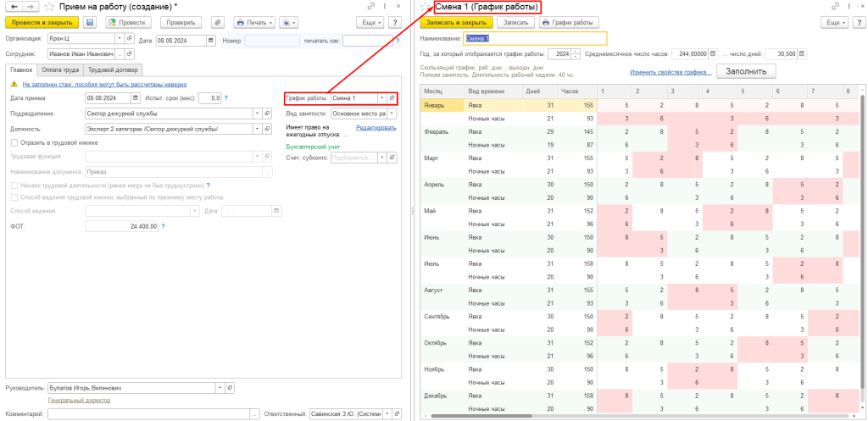Click the save diskette icon in hiring form

pyautogui.click(x=89, y=22)
